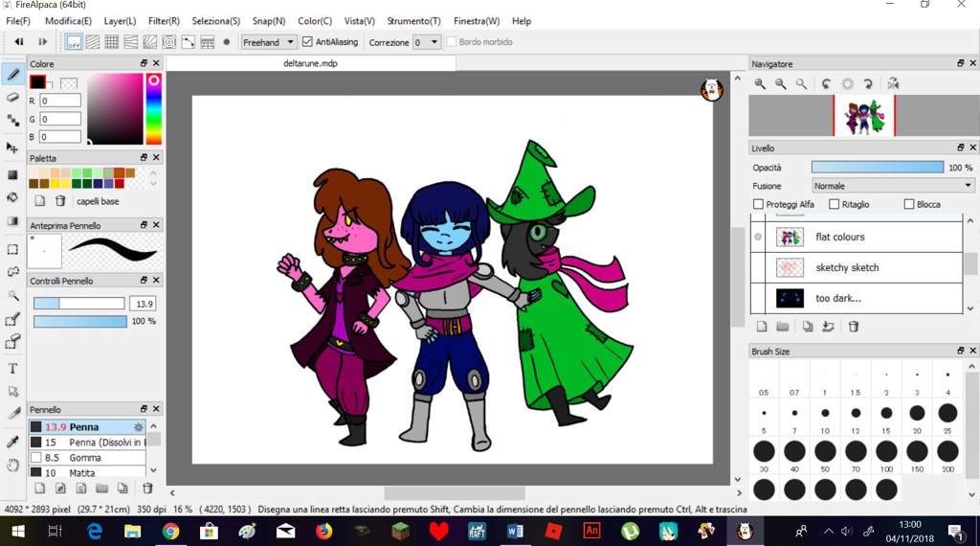Screen dimensions: 980x546
Task: Click the layer Opacità slider
Action: point(878,167)
